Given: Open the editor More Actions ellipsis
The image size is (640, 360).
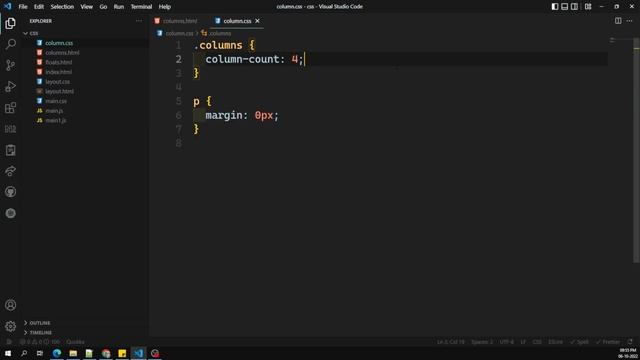Looking at the screenshot, I should [x=629, y=21].
